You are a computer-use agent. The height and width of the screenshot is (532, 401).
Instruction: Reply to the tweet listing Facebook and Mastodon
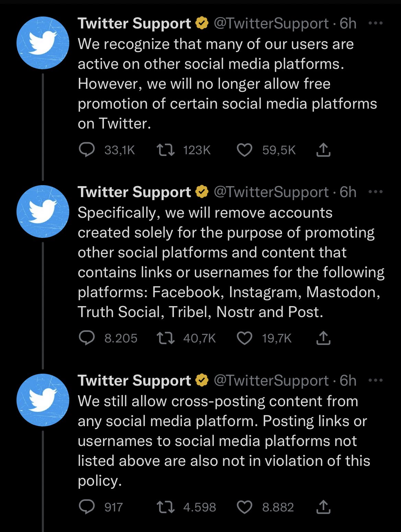(x=86, y=338)
